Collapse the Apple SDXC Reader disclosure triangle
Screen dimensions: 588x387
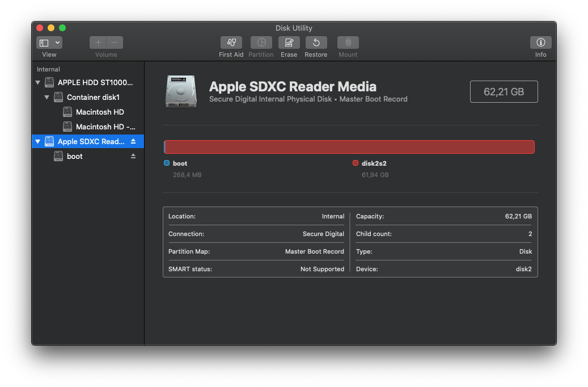coord(38,141)
